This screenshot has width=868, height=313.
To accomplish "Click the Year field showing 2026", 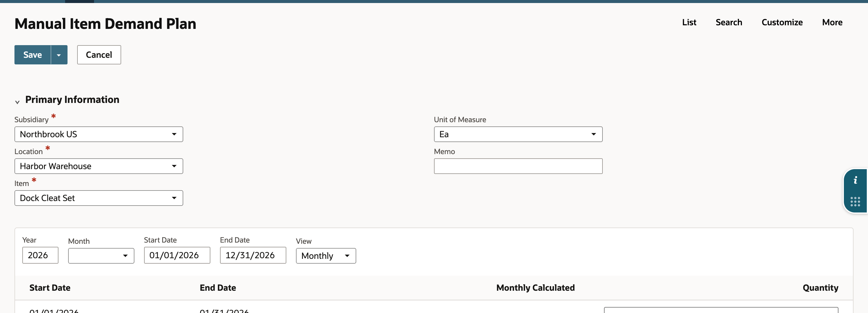I will [40, 256].
